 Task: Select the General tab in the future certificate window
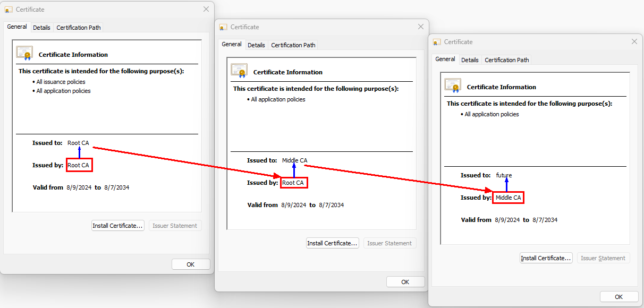(x=445, y=59)
